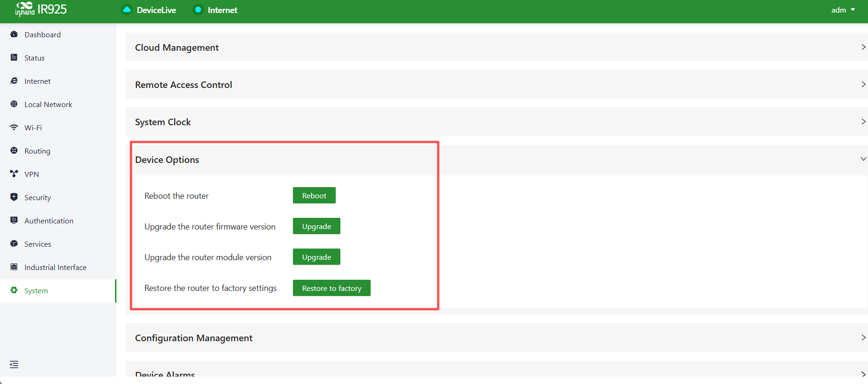Screen dimensions: 868x384
Task: Click the Restore to factory button
Action: pos(332,288)
